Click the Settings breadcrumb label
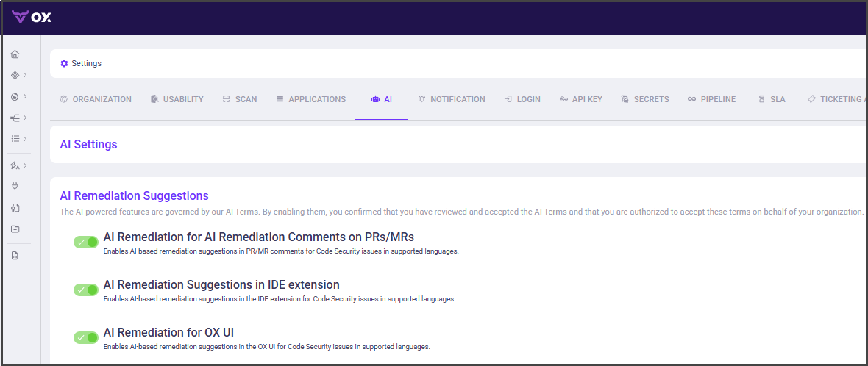 coord(86,64)
